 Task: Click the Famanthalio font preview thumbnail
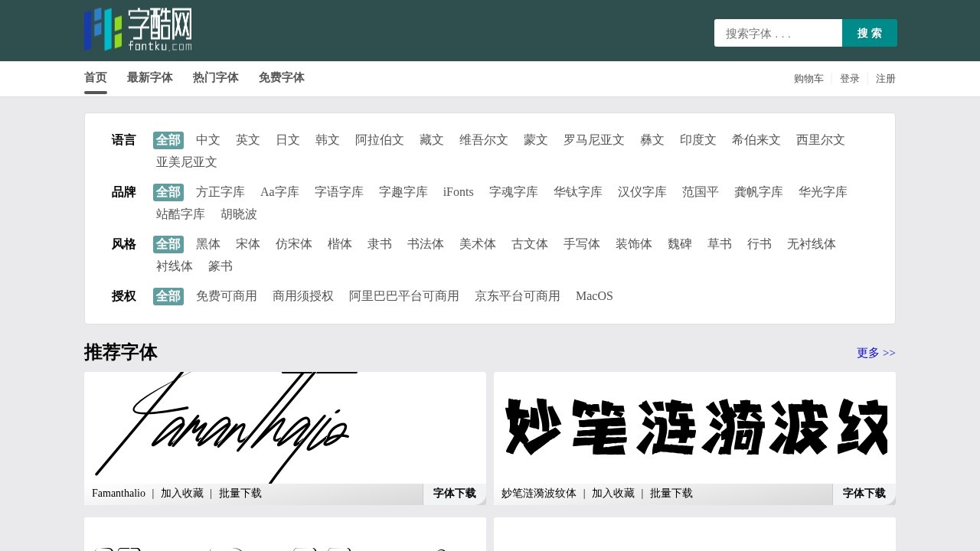tap(285, 426)
